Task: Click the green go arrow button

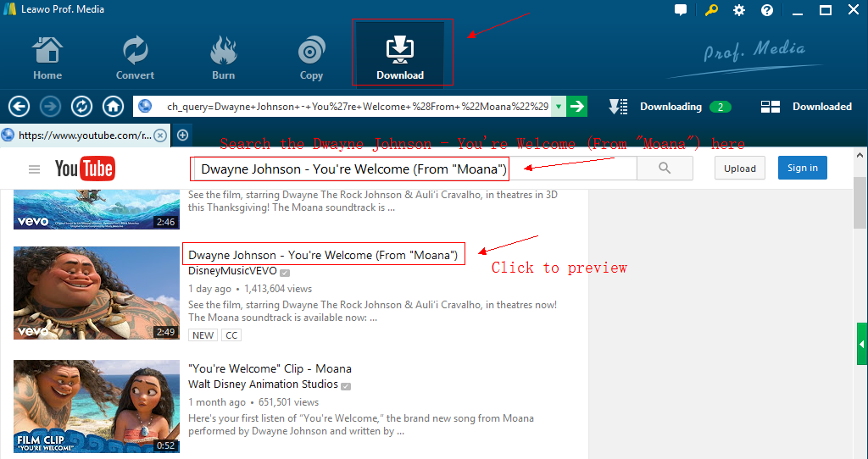Action: [x=576, y=106]
